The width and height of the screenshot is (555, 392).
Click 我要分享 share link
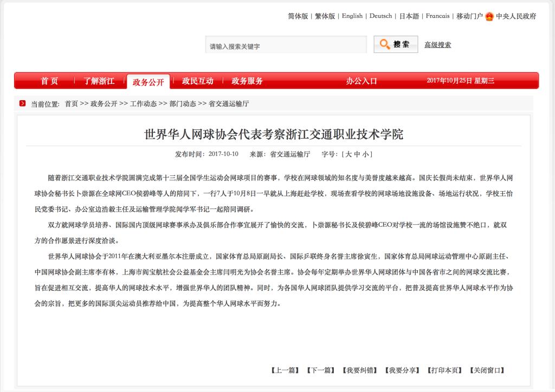click(403, 370)
